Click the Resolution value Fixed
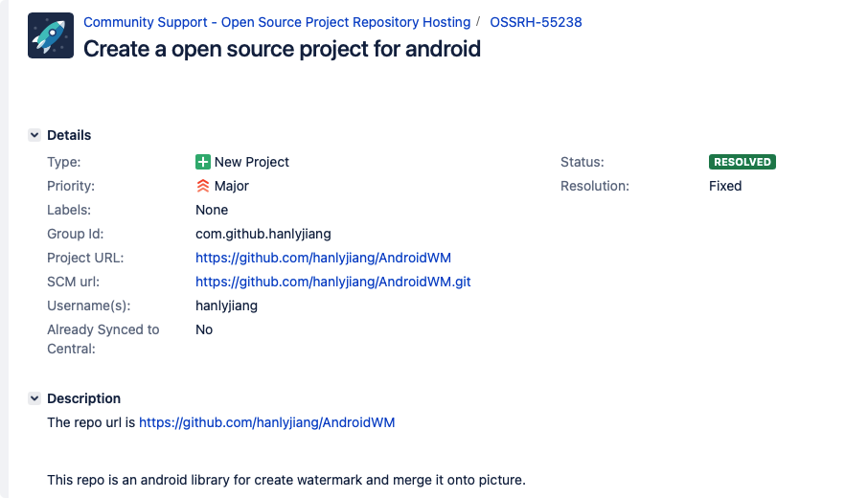This screenshot has height=498, width=868. tap(725, 186)
